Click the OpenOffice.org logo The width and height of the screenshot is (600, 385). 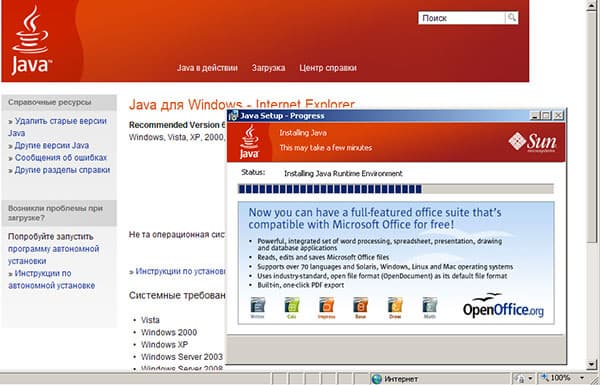[x=503, y=305]
